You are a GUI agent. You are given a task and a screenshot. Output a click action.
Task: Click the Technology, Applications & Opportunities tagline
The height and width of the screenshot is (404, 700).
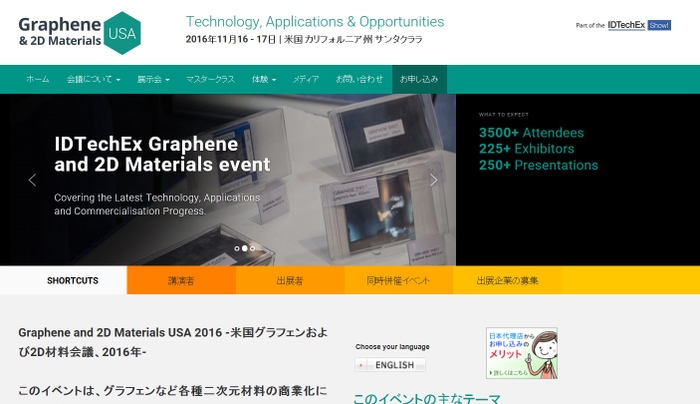[315, 21]
